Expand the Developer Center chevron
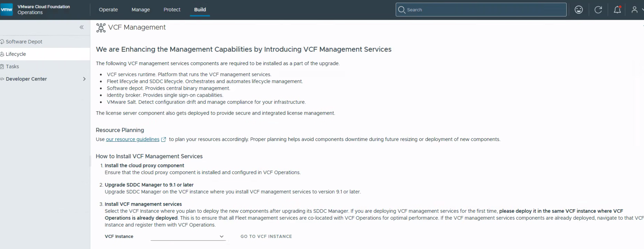The width and height of the screenshot is (644, 249). (84, 79)
